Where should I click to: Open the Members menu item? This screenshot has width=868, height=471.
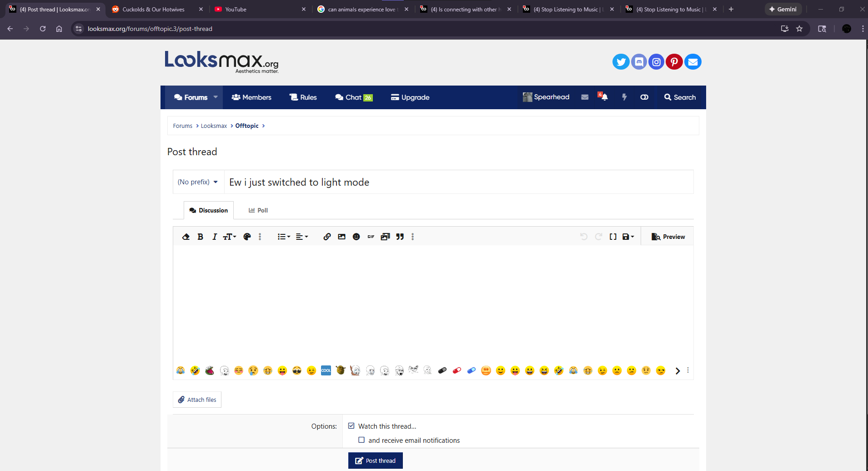pyautogui.click(x=251, y=97)
